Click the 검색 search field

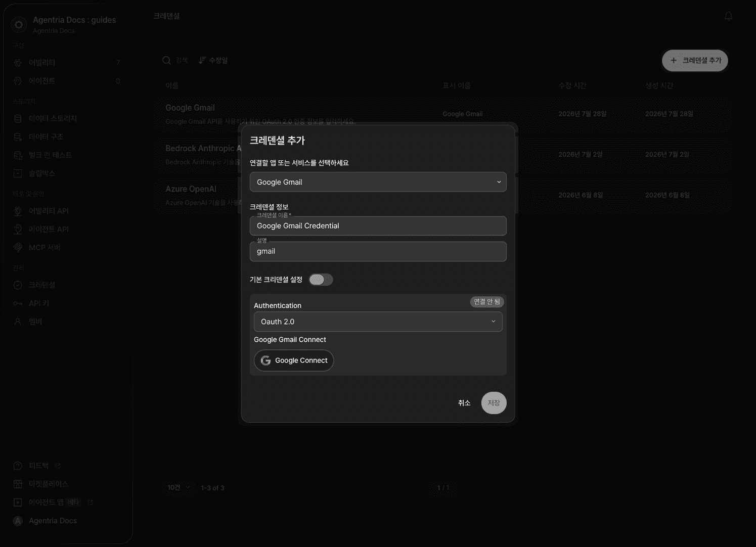[182, 60]
